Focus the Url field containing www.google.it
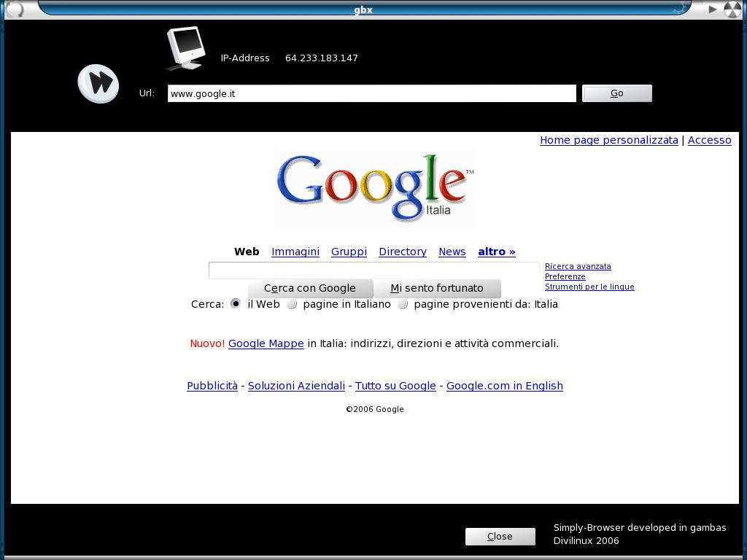Screen dimensions: 747x560 click(372, 93)
